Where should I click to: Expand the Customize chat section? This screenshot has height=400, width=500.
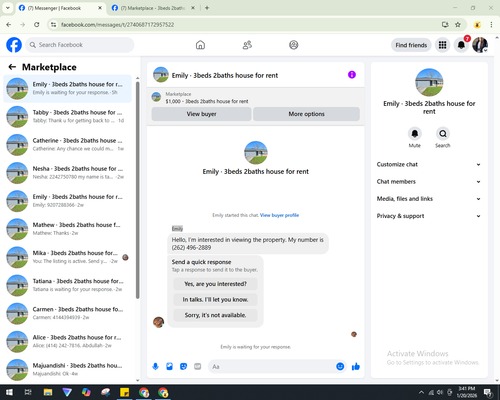[429, 164]
